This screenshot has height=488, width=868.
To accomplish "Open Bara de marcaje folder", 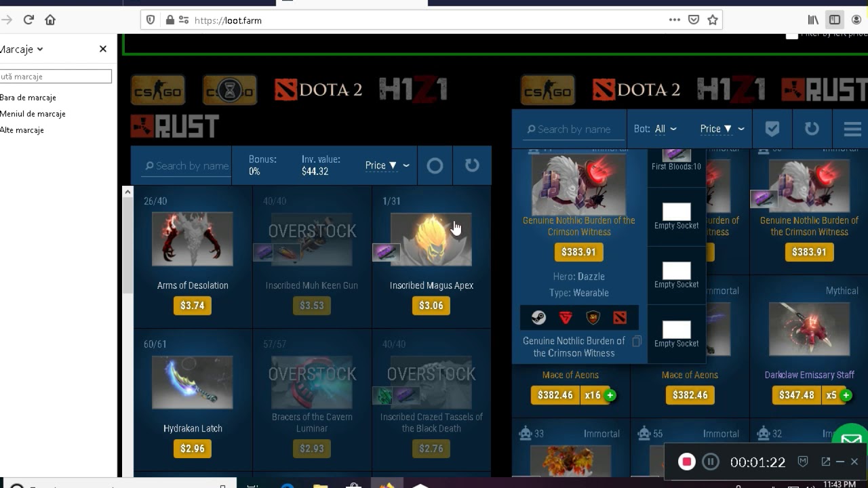I will 28,98.
